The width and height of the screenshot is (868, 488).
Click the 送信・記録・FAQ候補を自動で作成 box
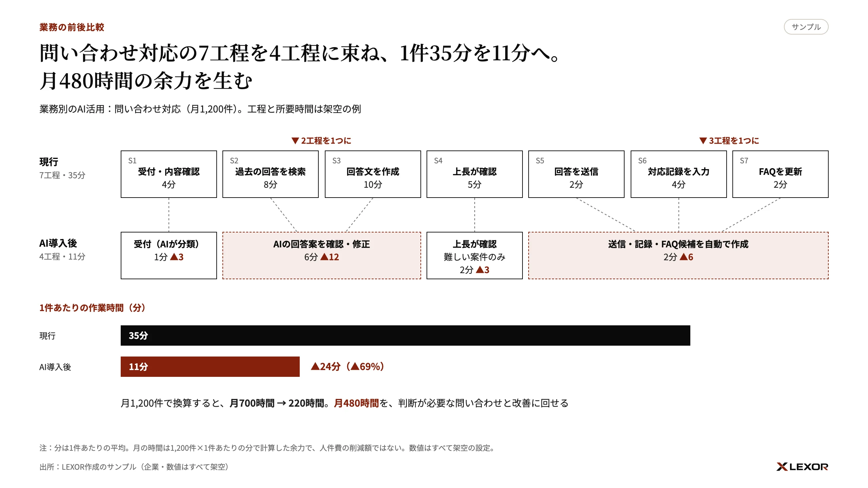coord(678,256)
